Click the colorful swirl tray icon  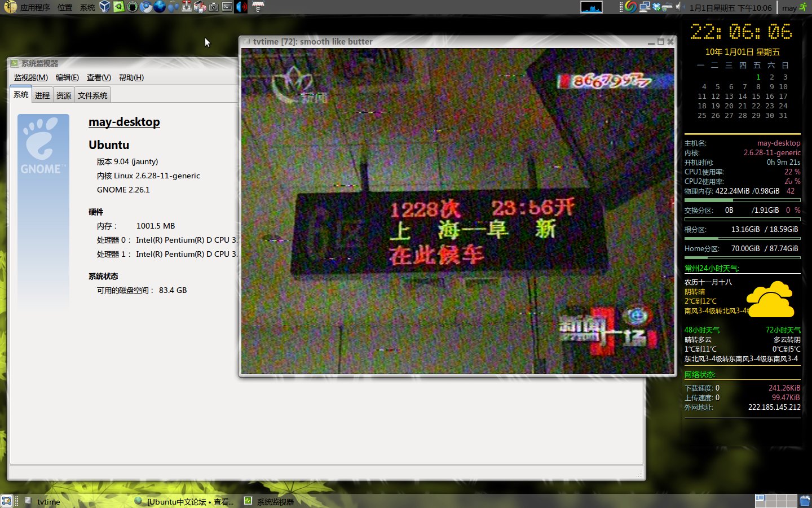coord(631,7)
